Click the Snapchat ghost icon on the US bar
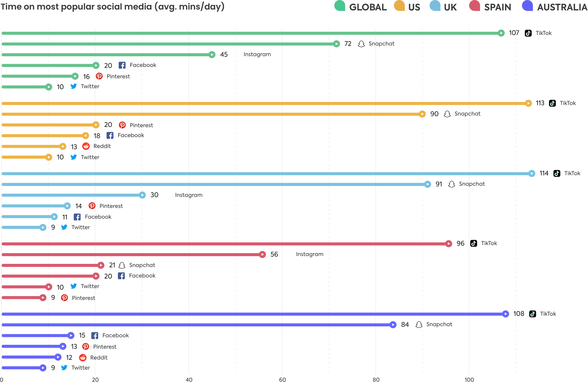 [x=447, y=114]
